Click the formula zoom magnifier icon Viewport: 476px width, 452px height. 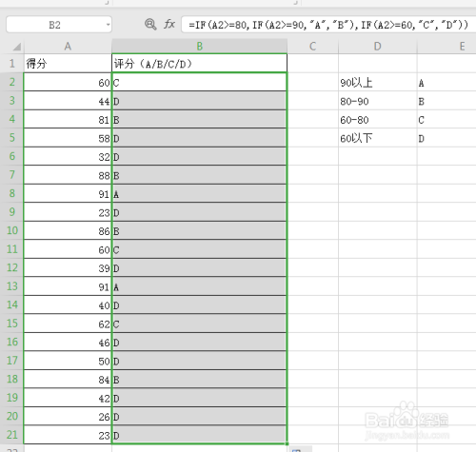(x=150, y=25)
